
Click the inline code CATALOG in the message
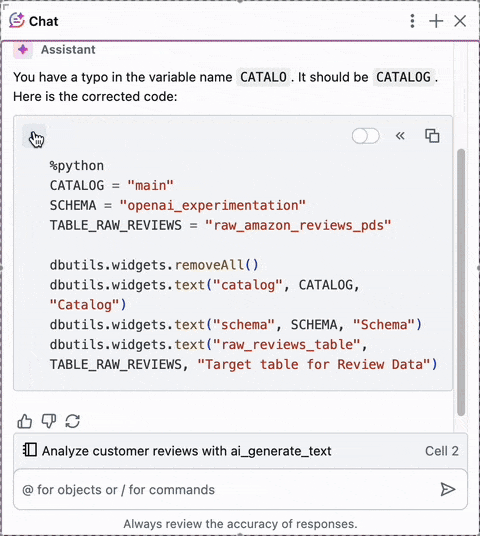[x=403, y=77]
